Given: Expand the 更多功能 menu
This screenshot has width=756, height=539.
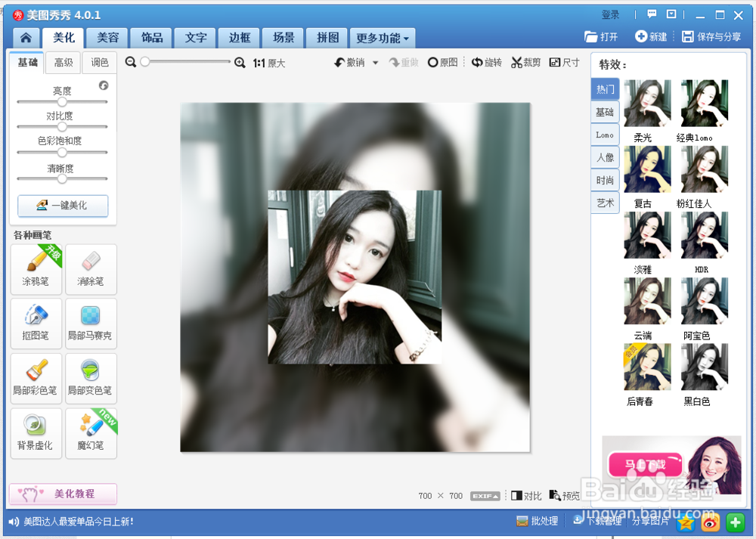Looking at the screenshot, I should click(x=382, y=37).
